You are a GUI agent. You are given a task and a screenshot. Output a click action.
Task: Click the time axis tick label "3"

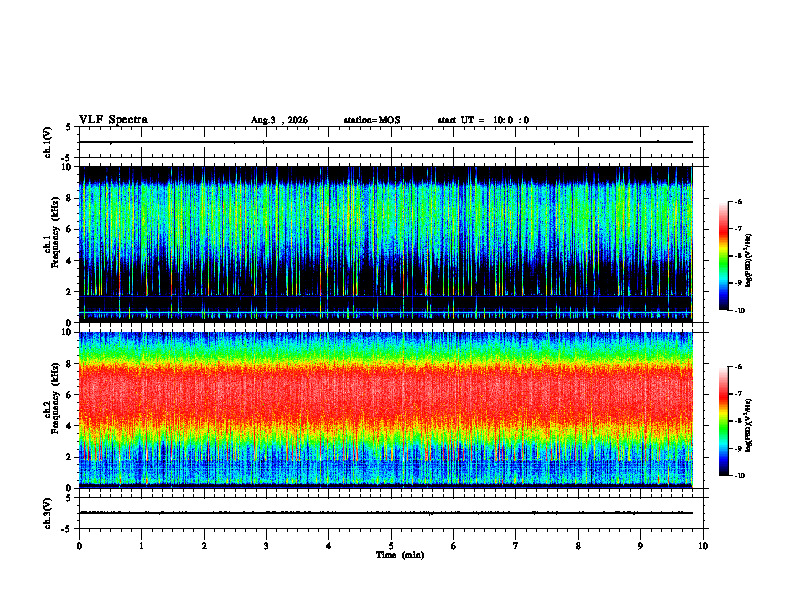(x=266, y=546)
